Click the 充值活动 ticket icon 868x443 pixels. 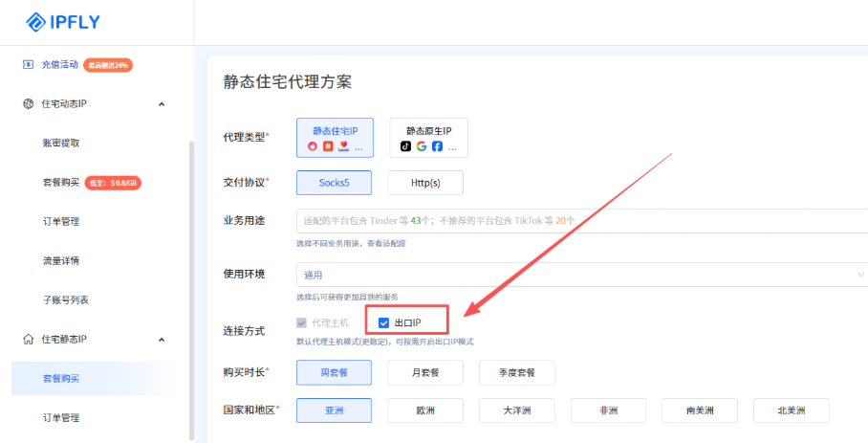pos(28,65)
